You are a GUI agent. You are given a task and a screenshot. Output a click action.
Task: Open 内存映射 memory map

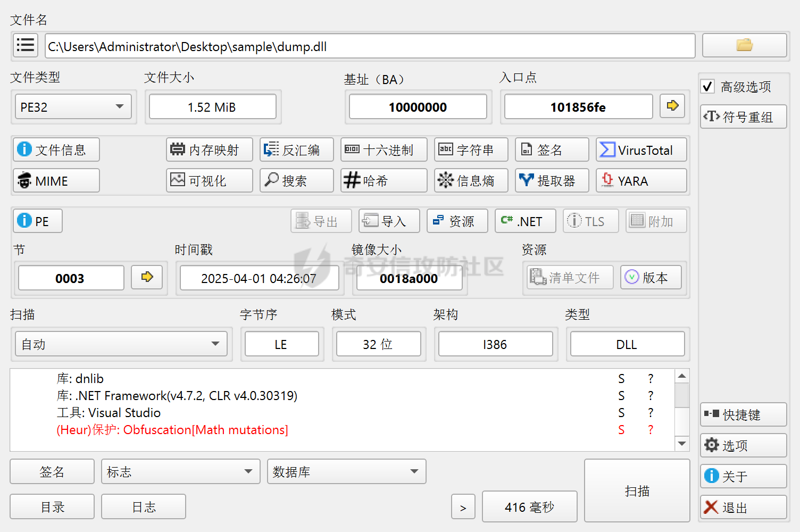210,149
